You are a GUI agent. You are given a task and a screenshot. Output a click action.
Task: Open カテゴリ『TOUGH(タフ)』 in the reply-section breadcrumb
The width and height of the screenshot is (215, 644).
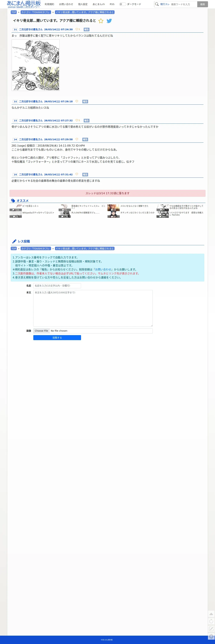(36, 249)
